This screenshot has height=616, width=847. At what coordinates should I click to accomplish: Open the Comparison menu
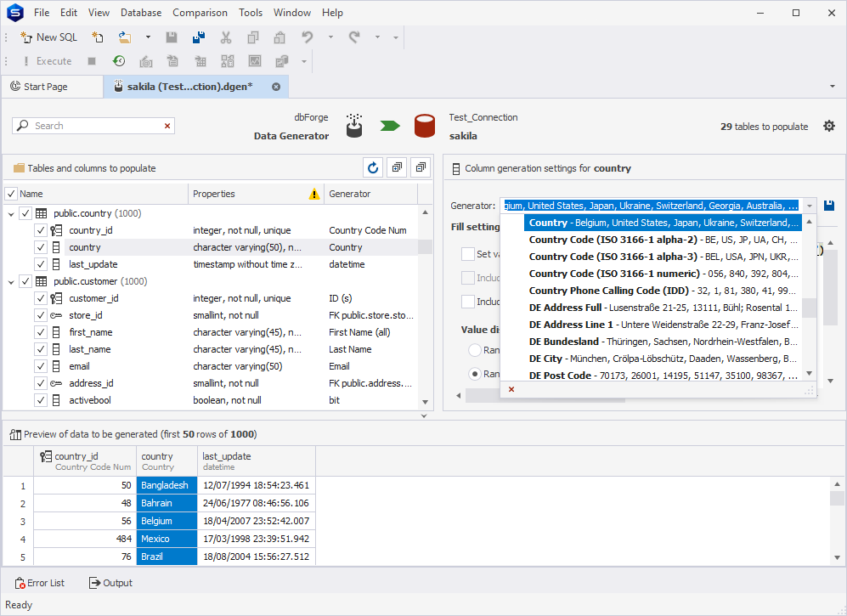click(200, 13)
